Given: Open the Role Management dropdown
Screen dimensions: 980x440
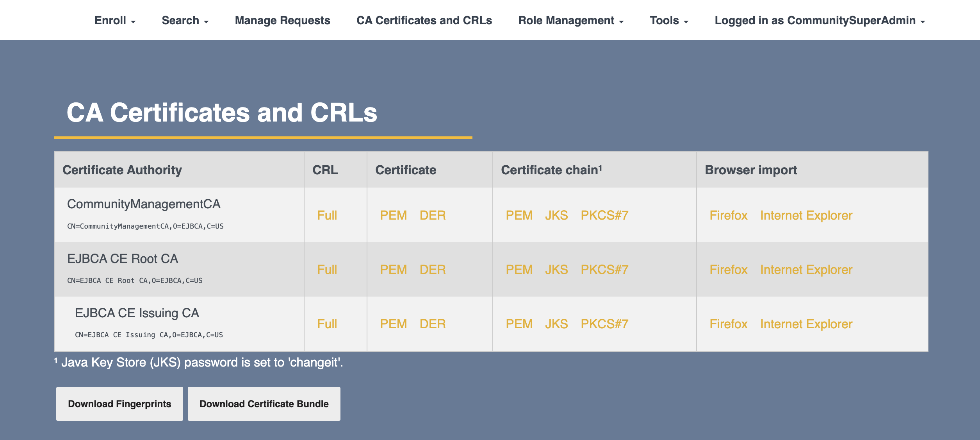Looking at the screenshot, I should point(570,21).
